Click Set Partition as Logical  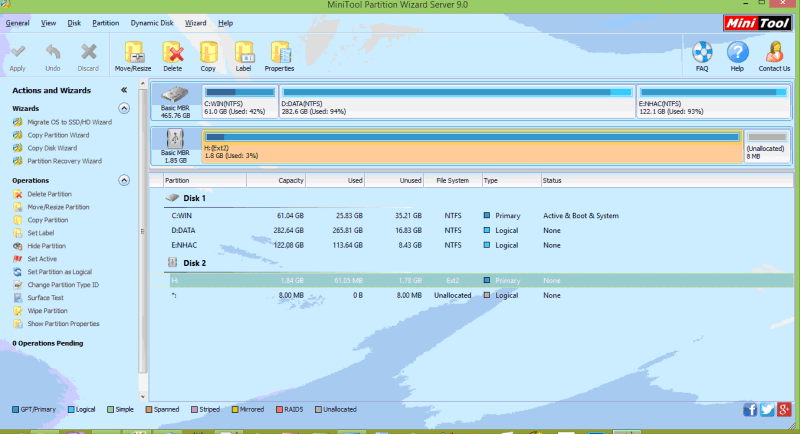tap(60, 272)
